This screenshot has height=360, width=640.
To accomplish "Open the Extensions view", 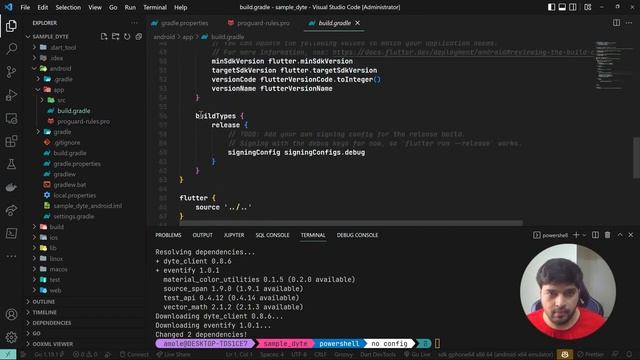I will [x=11, y=141].
